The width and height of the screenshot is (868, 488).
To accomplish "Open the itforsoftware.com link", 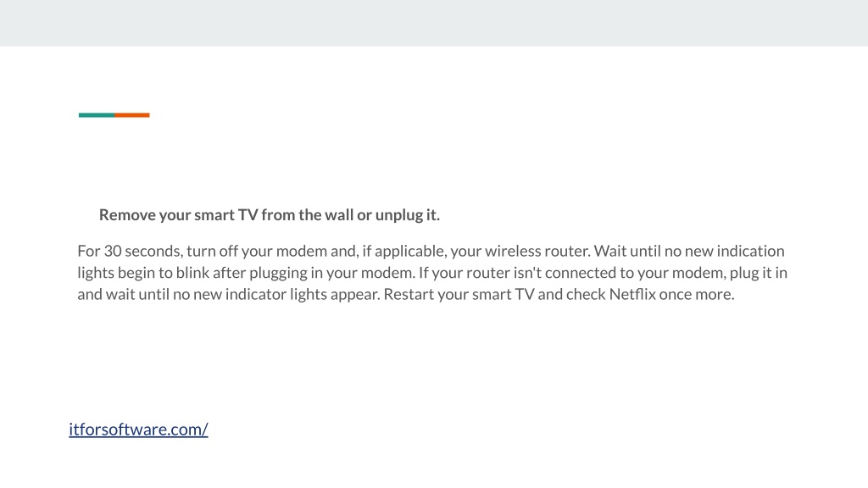I will [138, 429].
